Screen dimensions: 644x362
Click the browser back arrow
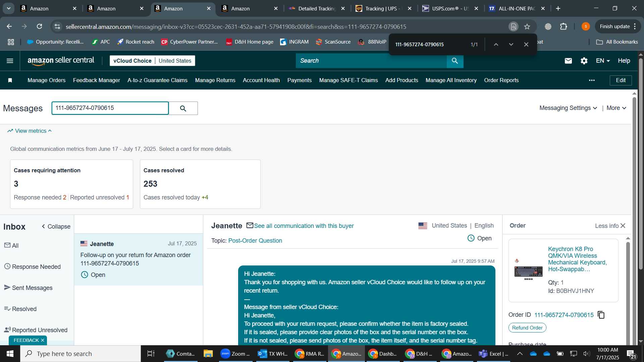click(x=9, y=26)
